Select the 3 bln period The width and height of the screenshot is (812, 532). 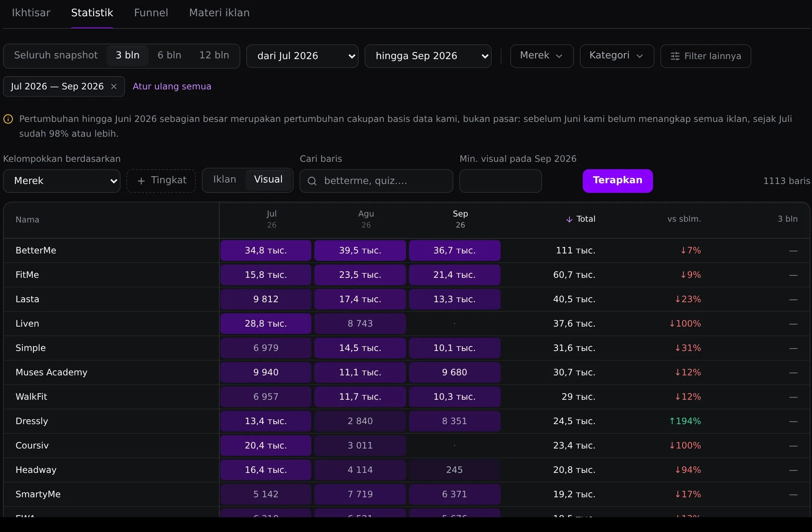pos(128,55)
